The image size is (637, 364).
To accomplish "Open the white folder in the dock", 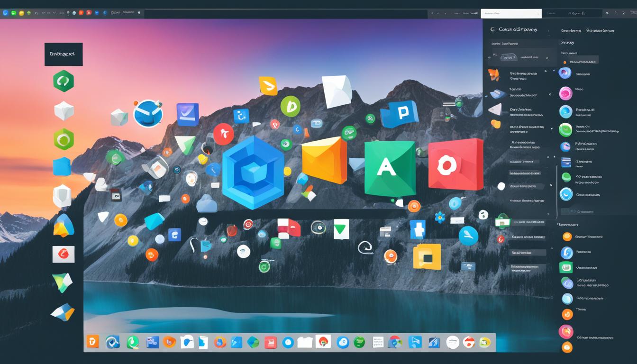I will click(306, 342).
